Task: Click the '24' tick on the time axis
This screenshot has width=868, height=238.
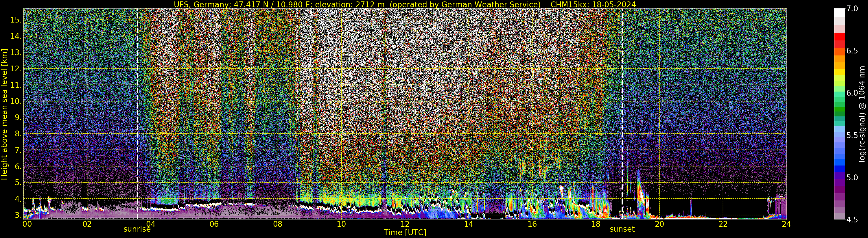Action: pos(786,224)
